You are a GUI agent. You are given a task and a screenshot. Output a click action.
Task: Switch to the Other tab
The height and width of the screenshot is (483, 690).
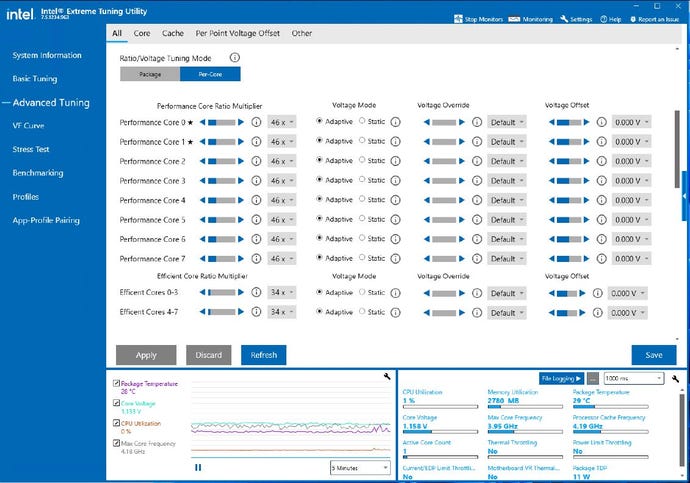tap(301, 33)
